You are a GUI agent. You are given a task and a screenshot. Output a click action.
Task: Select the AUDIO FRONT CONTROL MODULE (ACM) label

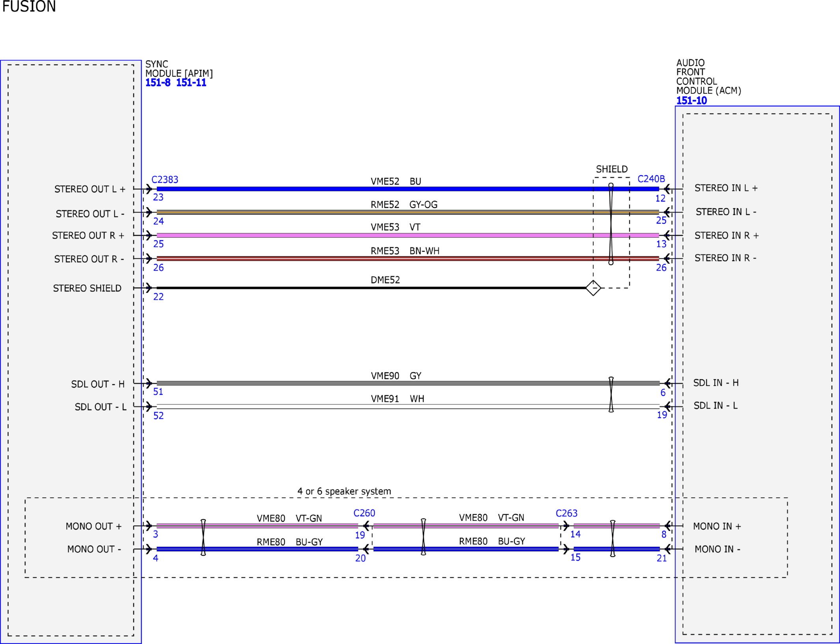point(709,77)
